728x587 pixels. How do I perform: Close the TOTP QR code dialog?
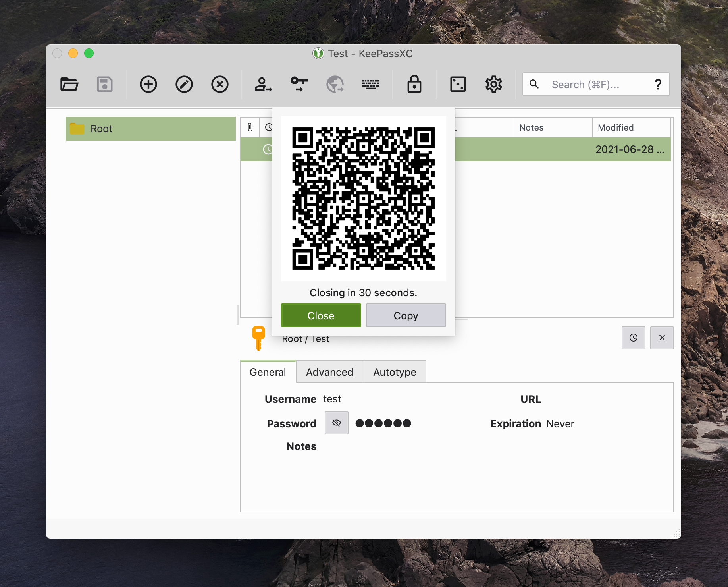point(321,315)
